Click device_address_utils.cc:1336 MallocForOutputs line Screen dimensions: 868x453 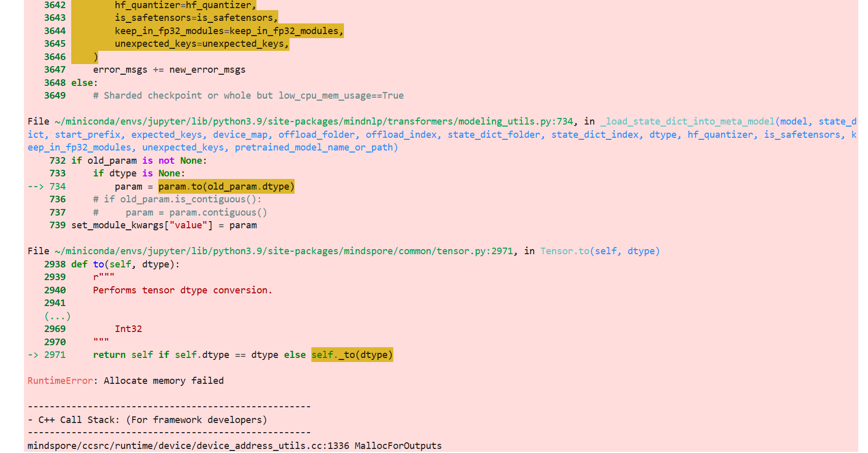234,446
